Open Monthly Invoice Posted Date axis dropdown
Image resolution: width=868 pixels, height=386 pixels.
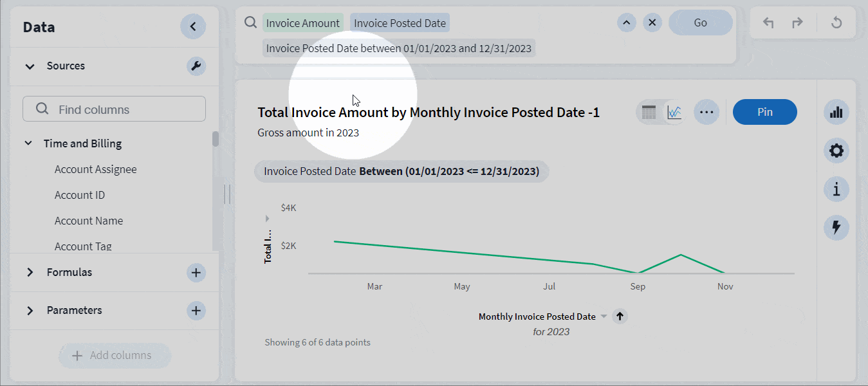click(x=604, y=317)
